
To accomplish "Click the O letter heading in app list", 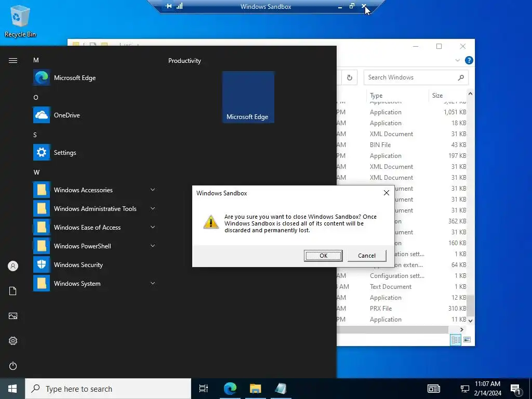I will click(x=36, y=97).
